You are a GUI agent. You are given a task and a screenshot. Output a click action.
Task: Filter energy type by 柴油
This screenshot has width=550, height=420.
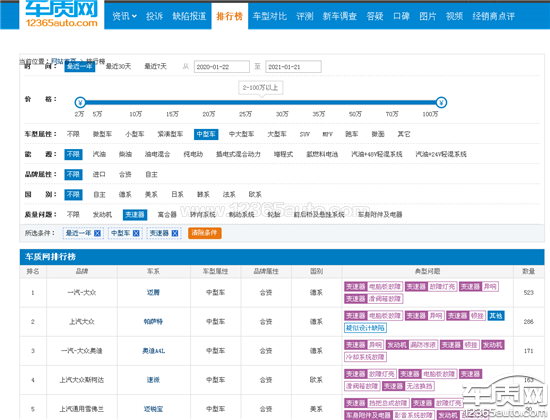125,154
